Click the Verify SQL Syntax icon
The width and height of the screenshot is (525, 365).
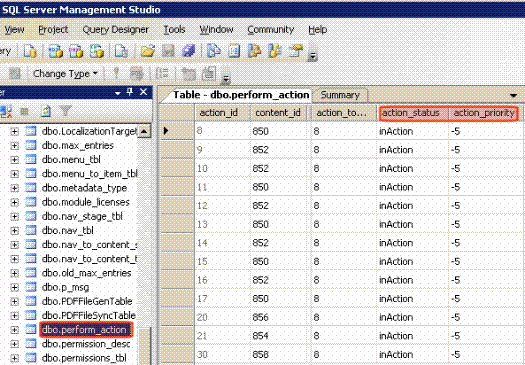point(137,73)
